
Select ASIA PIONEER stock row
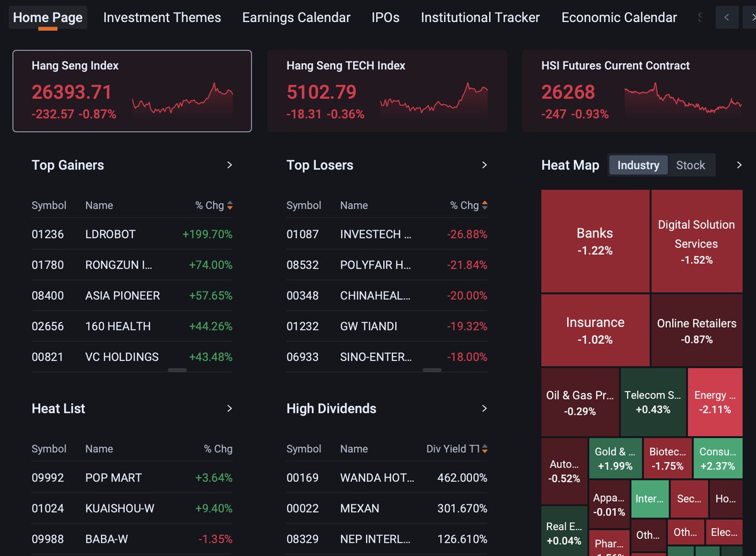pyautogui.click(x=132, y=296)
